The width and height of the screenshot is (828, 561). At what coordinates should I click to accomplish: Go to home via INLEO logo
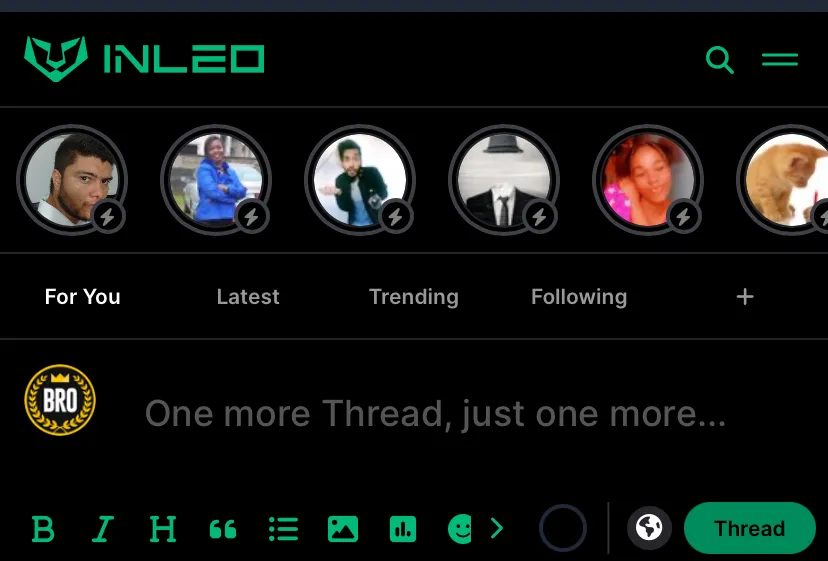coord(144,59)
